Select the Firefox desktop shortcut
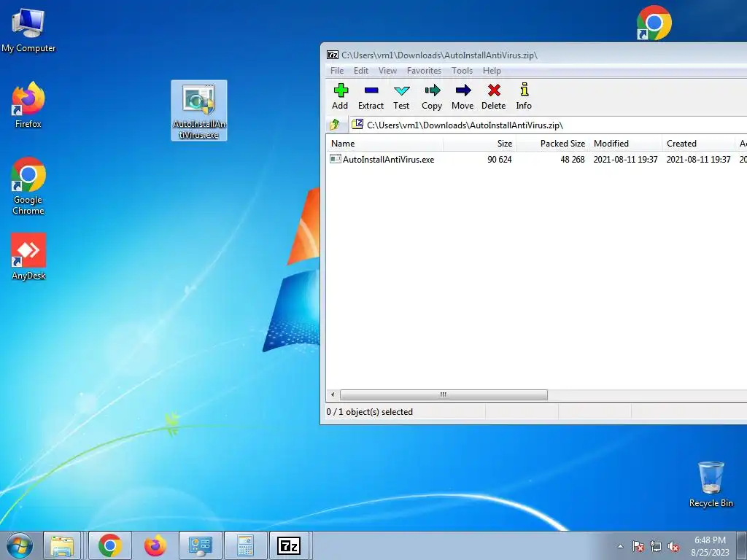 28,105
